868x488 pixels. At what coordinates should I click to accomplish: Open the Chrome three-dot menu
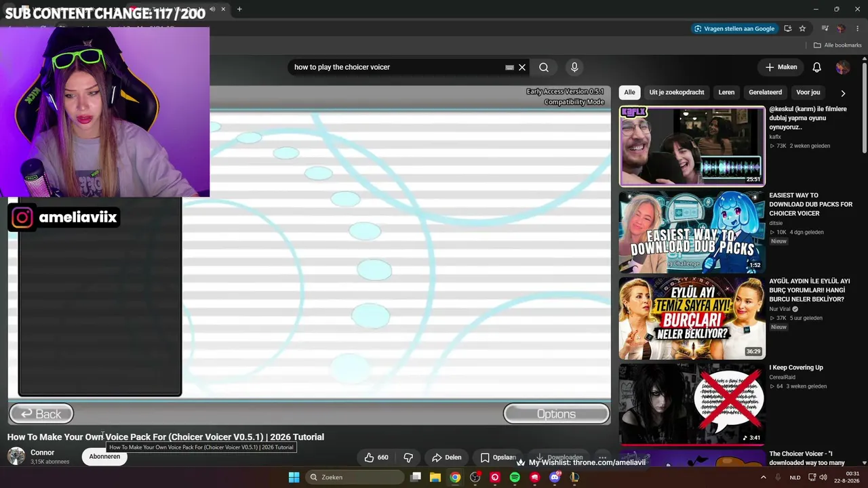pyautogui.click(x=856, y=28)
